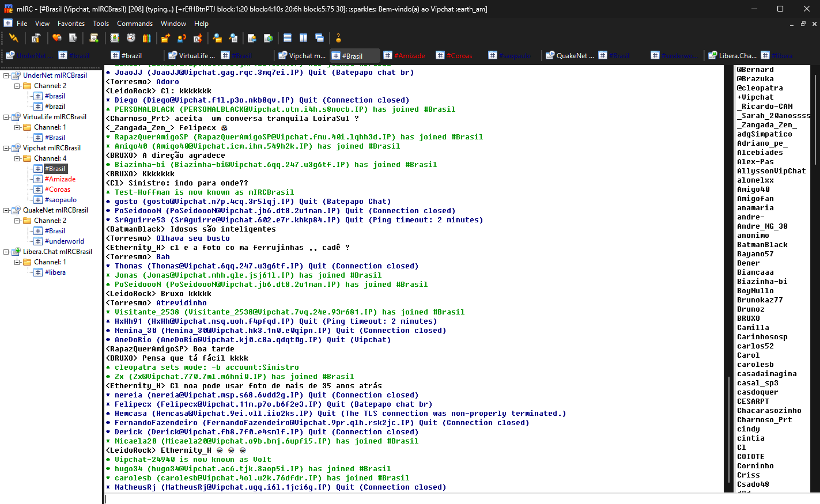Click the Tile Horizontal windows icon

coord(288,38)
